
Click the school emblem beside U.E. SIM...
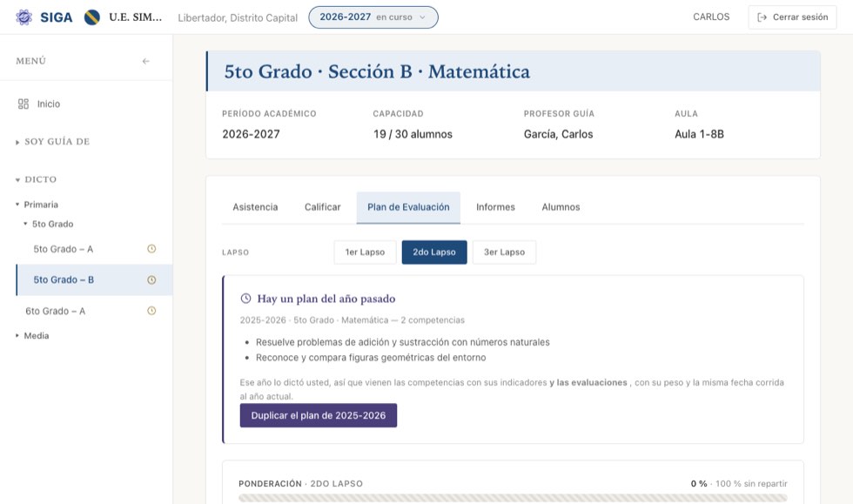point(92,17)
